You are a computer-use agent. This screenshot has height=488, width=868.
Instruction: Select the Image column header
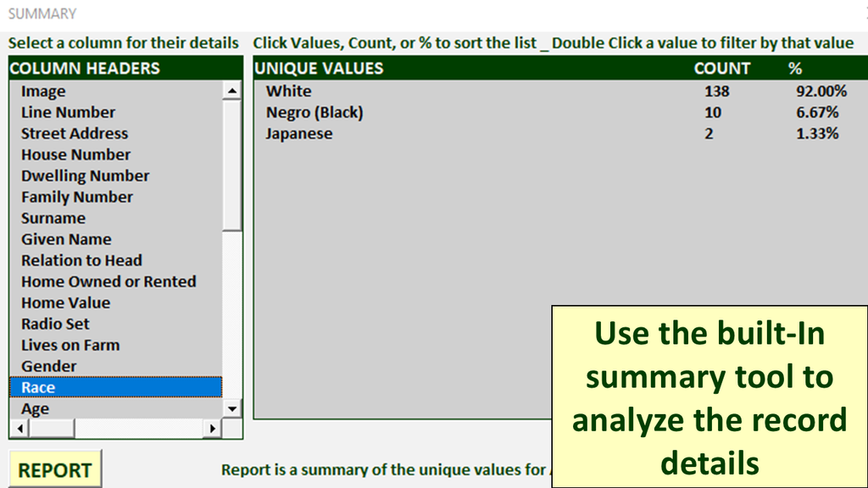click(x=43, y=91)
